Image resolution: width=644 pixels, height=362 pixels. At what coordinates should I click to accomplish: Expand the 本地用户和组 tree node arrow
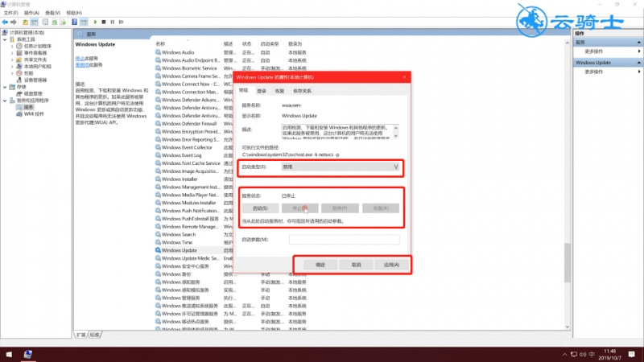[12, 67]
